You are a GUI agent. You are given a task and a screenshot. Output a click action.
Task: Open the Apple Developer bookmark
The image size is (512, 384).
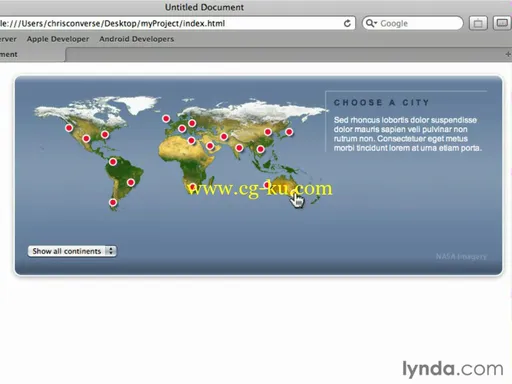click(58, 39)
